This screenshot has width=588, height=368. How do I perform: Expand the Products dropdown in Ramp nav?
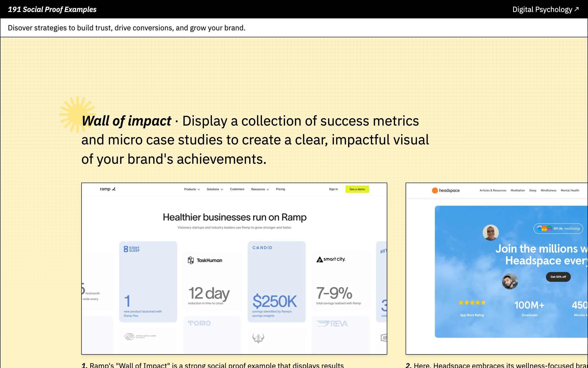click(192, 189)
